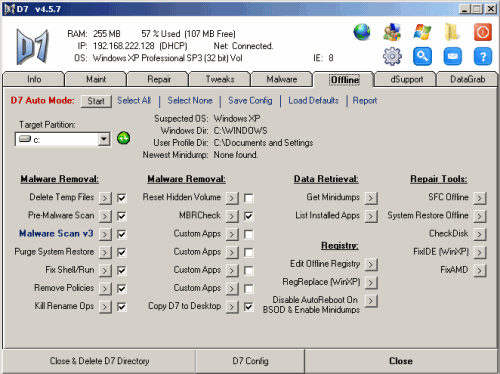Uncheck Copy D7 to Desktop checkbox
Screen dimensions: 500x374
click(248, 306)
